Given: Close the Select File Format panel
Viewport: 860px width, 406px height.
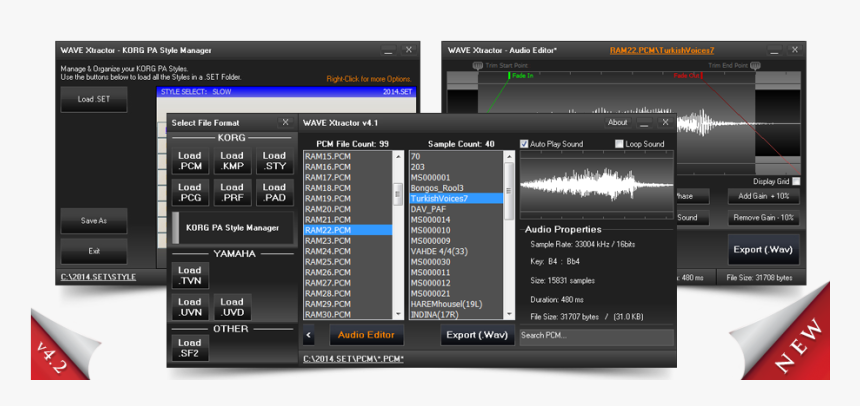Looking at the screenshot, I should click(285, 122).
